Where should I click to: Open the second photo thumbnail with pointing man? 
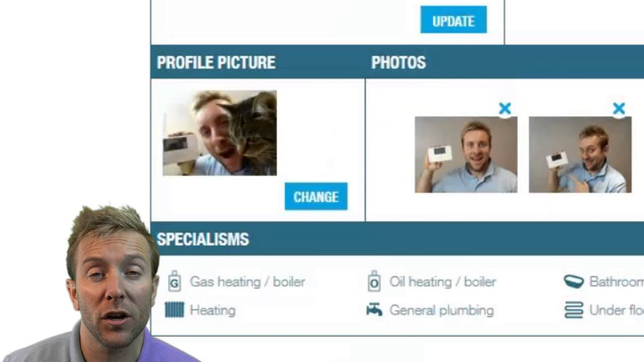[580, 155]
